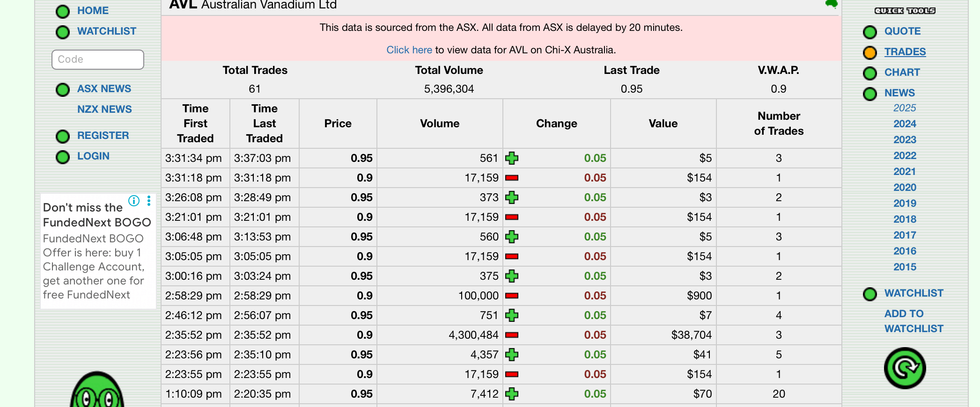Click the red minus icon in 3:31:18 pm row
This screenshot has height=407, width=980.
coord(512,178)
